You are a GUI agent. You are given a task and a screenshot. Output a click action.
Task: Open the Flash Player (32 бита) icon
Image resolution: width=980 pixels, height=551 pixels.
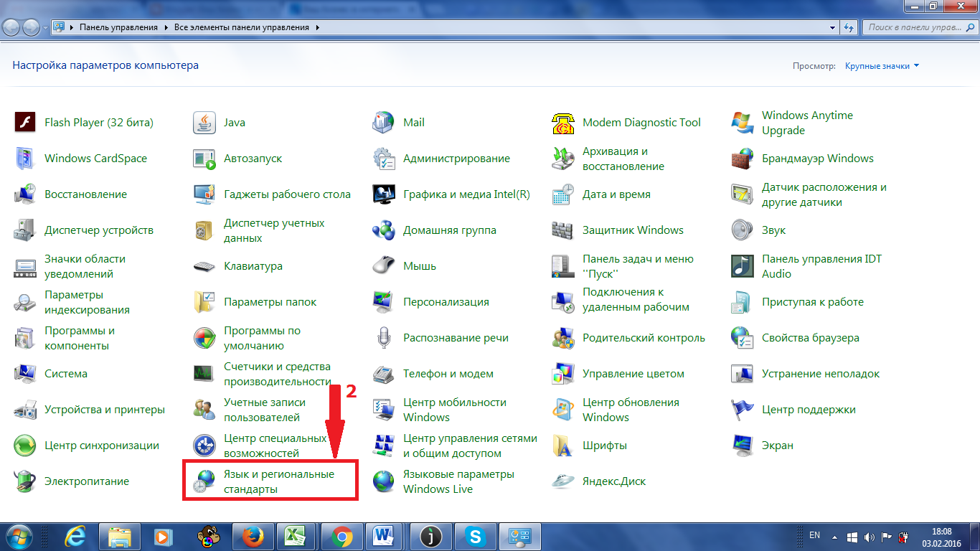coord(25,123)
